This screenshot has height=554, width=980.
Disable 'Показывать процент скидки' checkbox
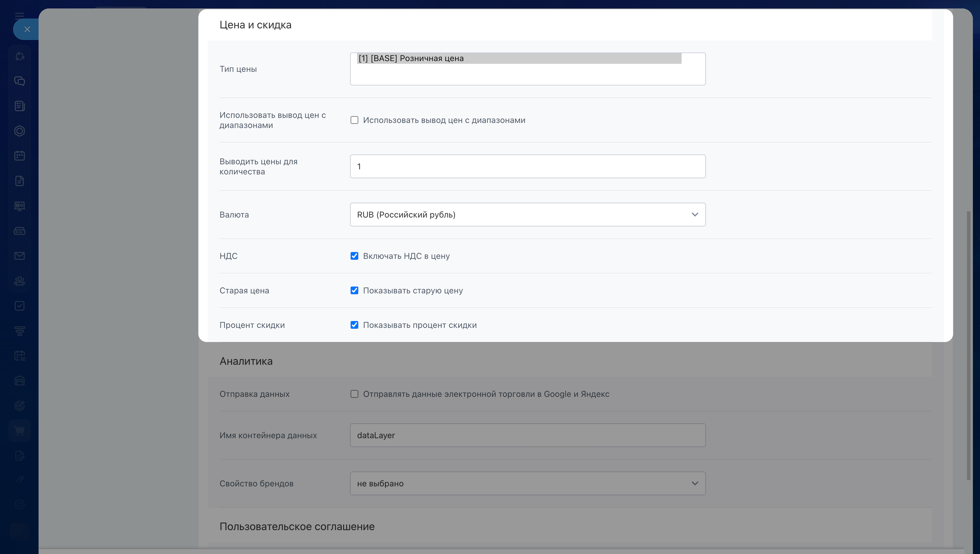coord(354,325)
